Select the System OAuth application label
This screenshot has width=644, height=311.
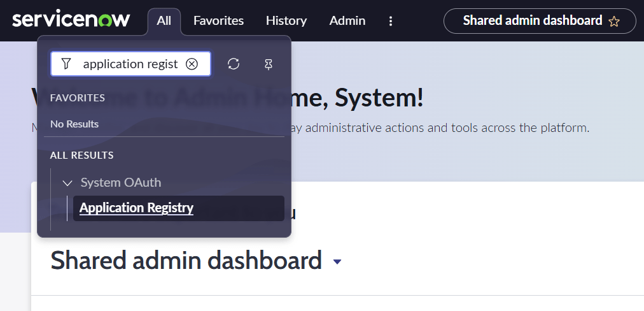[x=121, y=183]
